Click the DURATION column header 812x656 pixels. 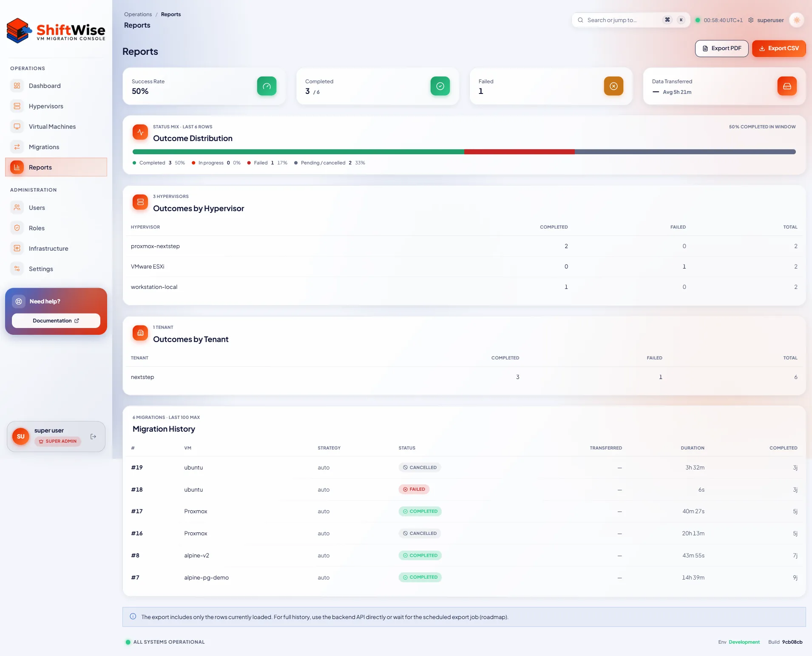pos(693,448)
